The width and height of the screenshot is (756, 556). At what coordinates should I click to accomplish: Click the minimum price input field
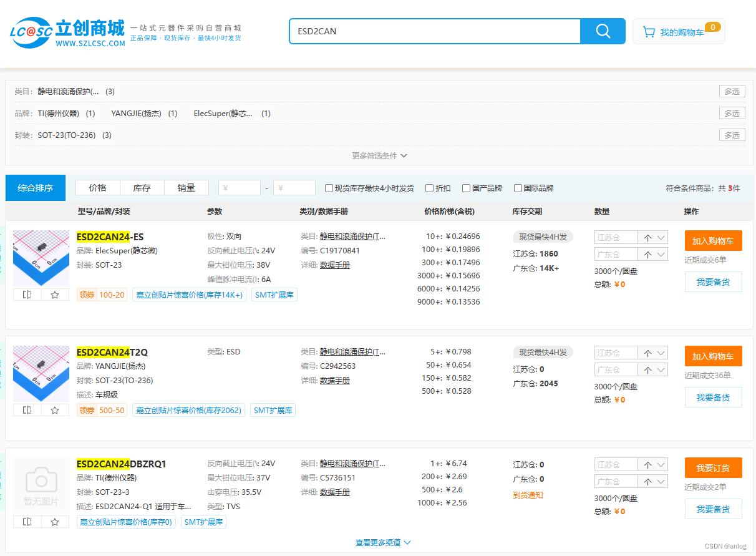point(240,188)
